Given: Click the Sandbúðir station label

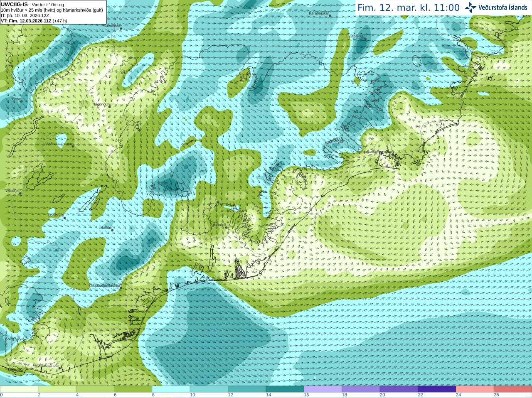Looking at the screenshot, I should [112, 26].
